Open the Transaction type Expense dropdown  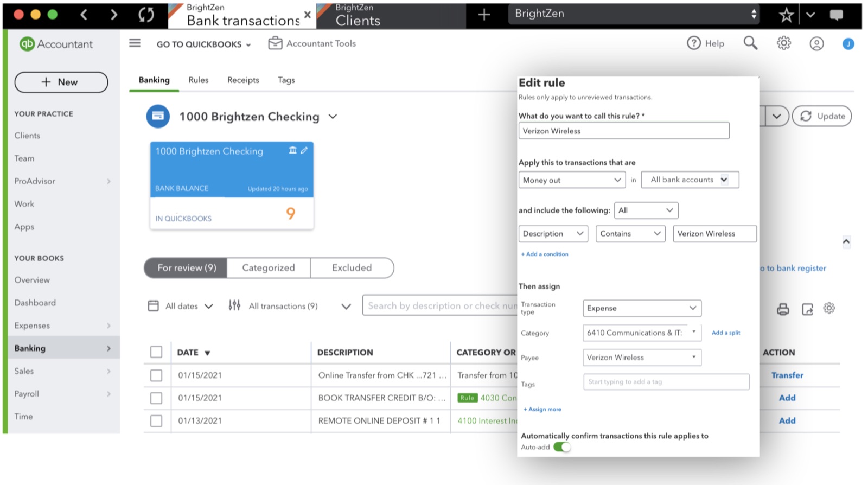(642, 308)
